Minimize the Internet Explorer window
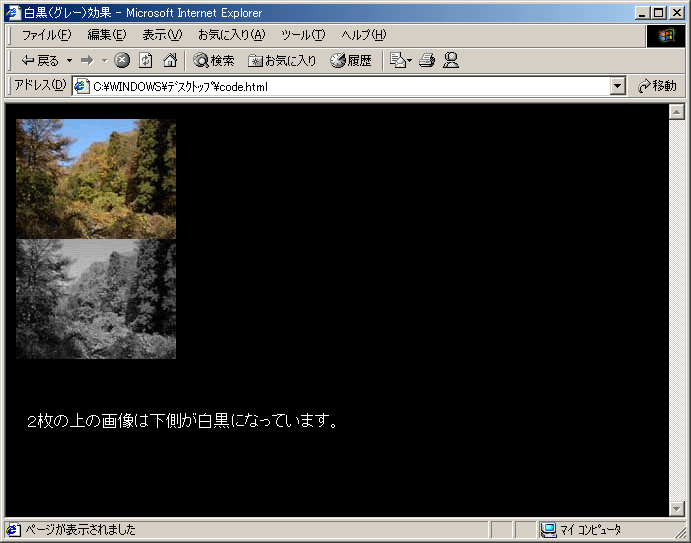The height and width of the screenshot is (543, 691). pos(643,13)
